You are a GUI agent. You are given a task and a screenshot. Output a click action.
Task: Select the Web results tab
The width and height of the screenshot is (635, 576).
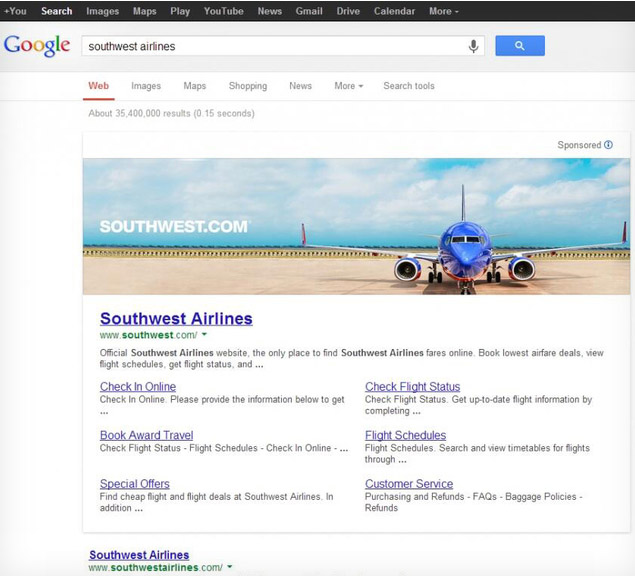[98, 86]
